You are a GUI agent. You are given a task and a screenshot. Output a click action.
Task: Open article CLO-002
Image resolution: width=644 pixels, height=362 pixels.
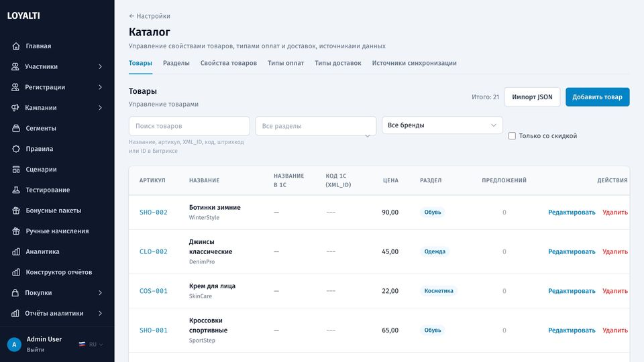[x=153, y=251]
